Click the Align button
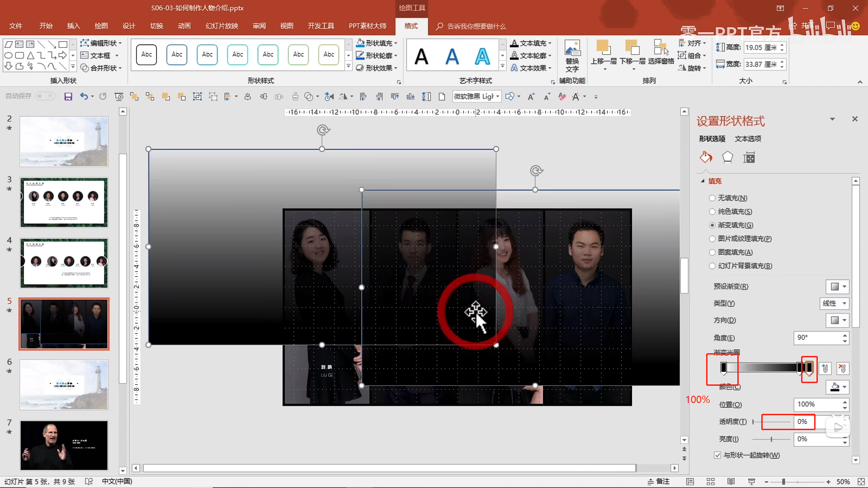The width and height of the screenshot is (868, 488). (692, 43)
